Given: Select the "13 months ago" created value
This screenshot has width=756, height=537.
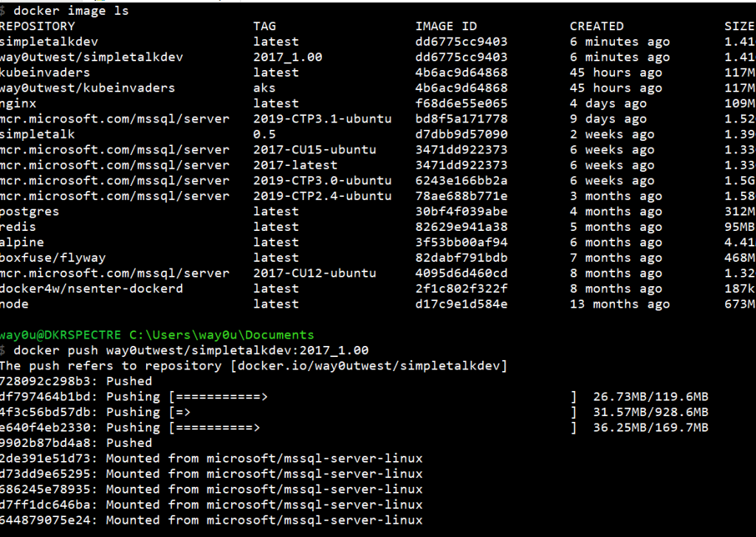Looking at the screenshot, I should pos(619,304).
